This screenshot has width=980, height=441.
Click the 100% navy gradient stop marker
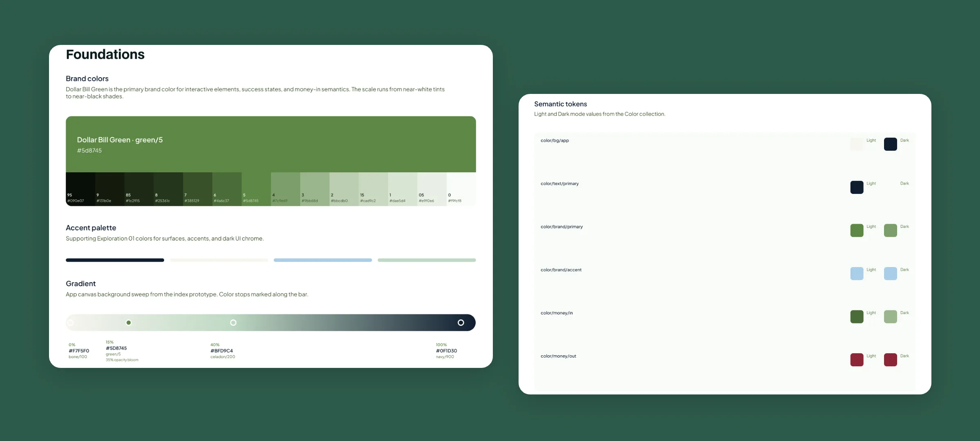(461, 323)
